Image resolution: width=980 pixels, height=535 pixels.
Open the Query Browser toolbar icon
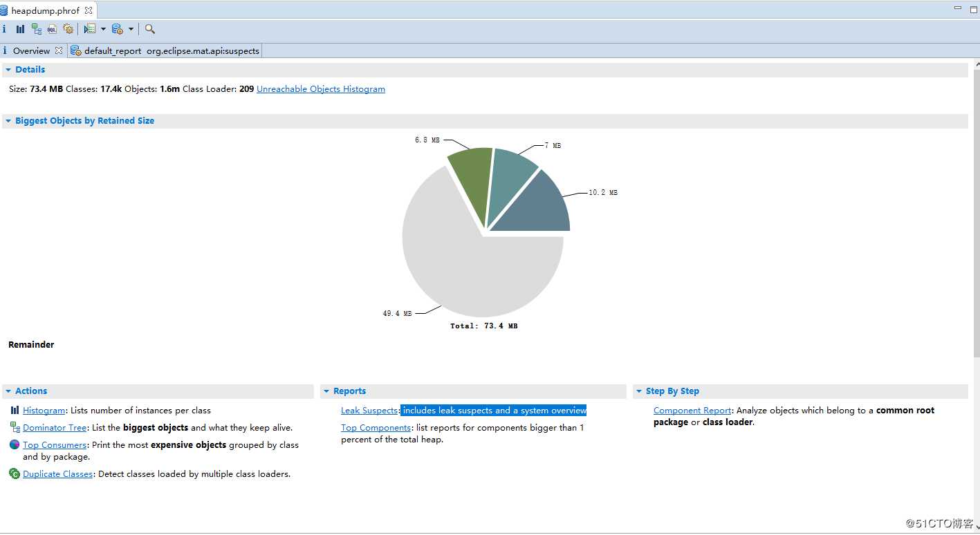[x=117, y=29]
